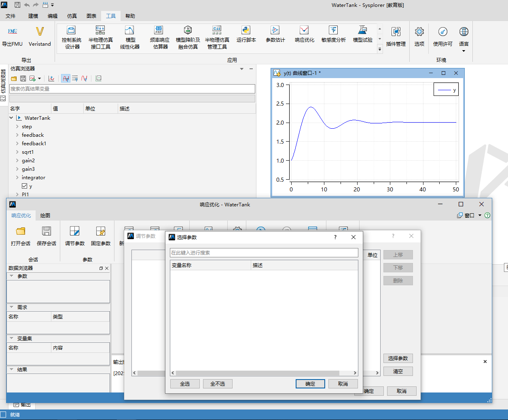This screenshot has height=420, width=508.
Task: Toggle highlighted curve-mode button in 仿真浏览器
Action: (x=66, y=78)
